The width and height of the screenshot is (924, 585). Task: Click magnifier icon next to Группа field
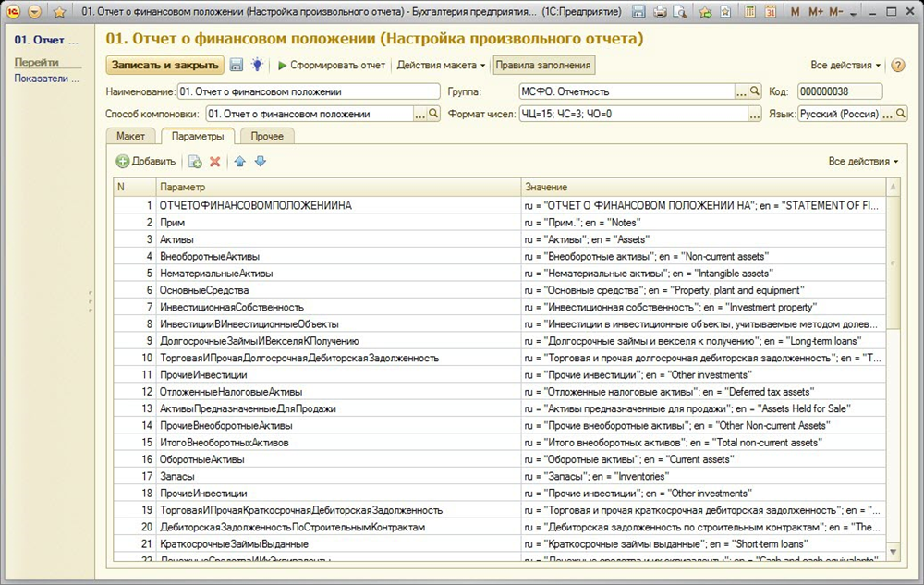pyautogui.click(x=754, y=91)
